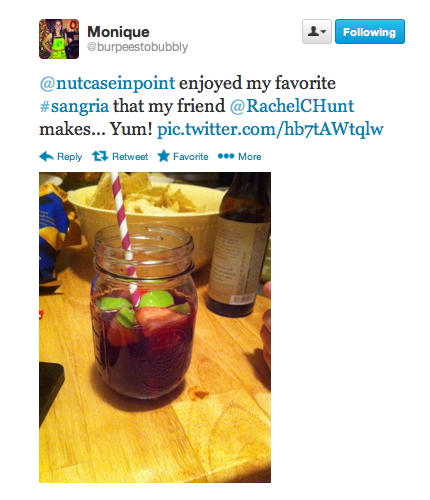The height and width of the screenshot is (500, 430).
Task: Click the Favorite star icon
Action: point(163,156)
